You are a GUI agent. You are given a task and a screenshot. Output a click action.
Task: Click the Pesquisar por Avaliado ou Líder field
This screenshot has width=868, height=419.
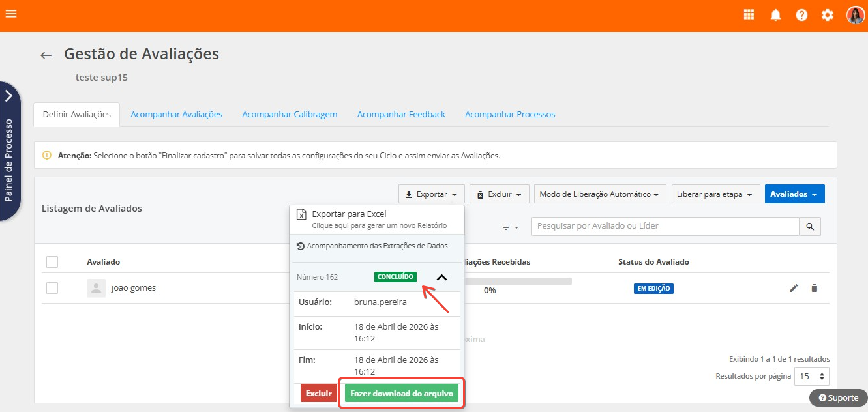tap(665, 226)
